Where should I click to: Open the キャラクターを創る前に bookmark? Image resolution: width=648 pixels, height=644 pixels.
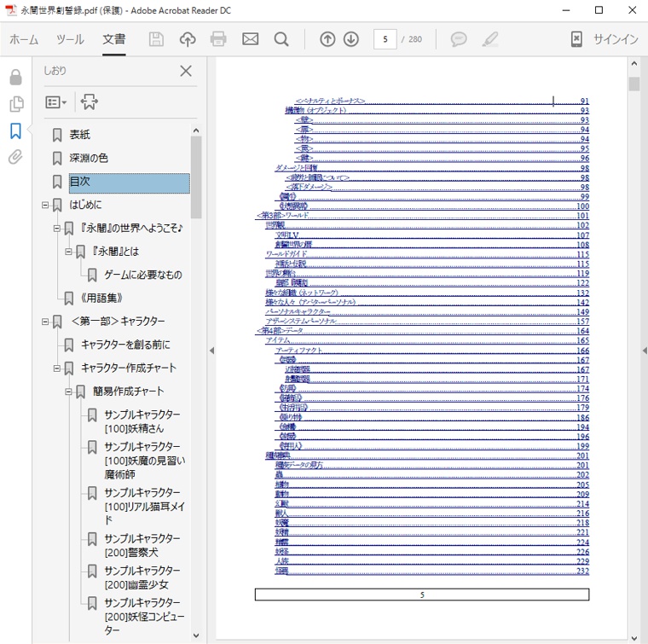[125, 345]
